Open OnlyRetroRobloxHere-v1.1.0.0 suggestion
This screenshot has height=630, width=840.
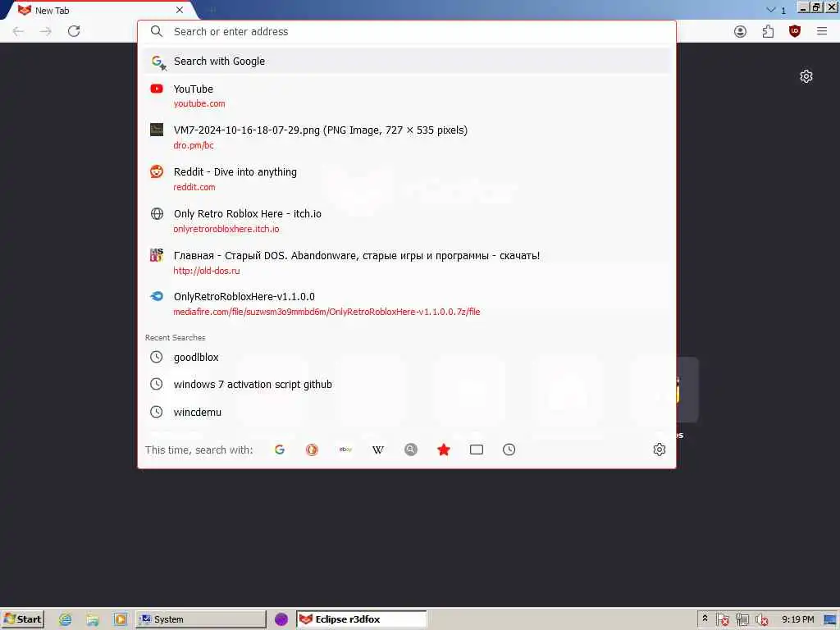[407, 304]
